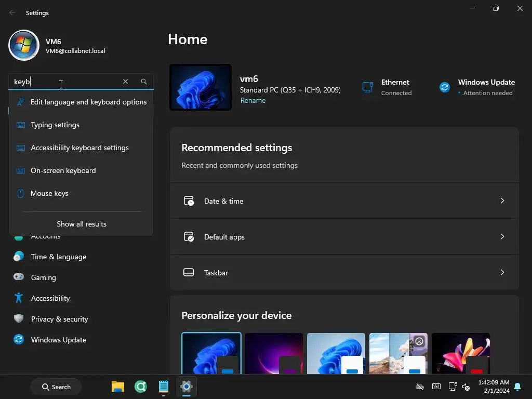Click the Settings back arrow
532x399 pixels.
point(12,12)
